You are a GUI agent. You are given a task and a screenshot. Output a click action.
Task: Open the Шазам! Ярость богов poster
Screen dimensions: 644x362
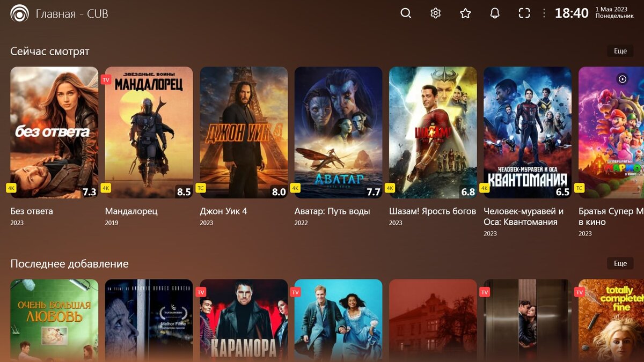point(433,132)
